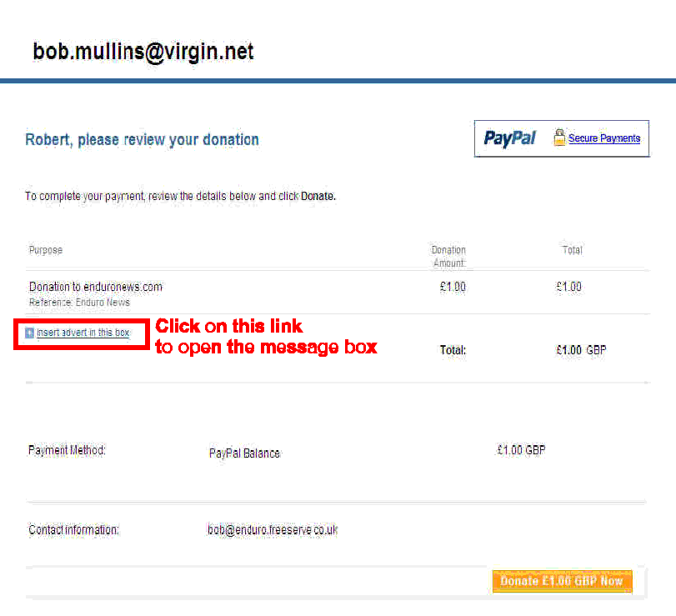Image resolution: width=676 pixels, height=616 pixels.
Task: Click the PayPal logo
Action: click(x=509, y=138)
